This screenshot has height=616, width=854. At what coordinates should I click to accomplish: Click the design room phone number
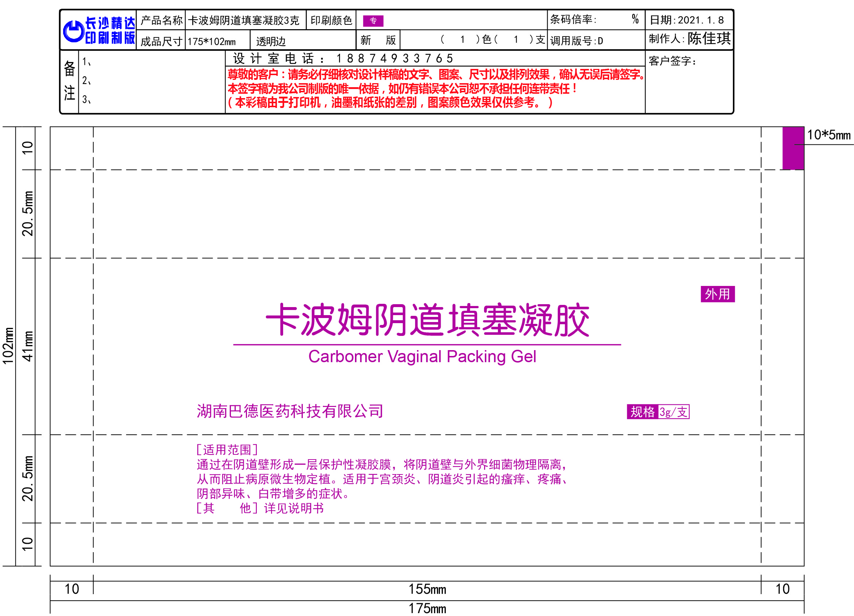click(x=394, y=58)
